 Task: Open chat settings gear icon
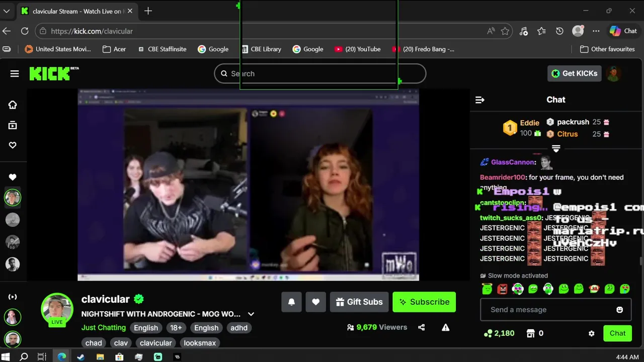click(x=592, y=333)
